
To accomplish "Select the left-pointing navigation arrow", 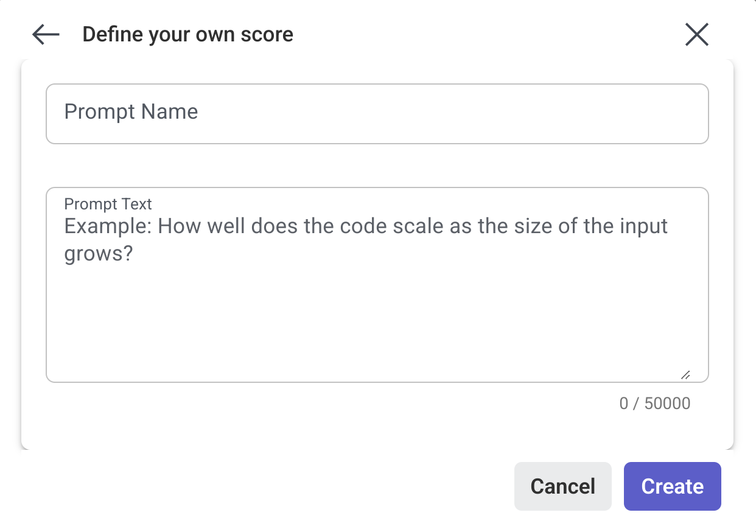I will [x=44, y=35].
